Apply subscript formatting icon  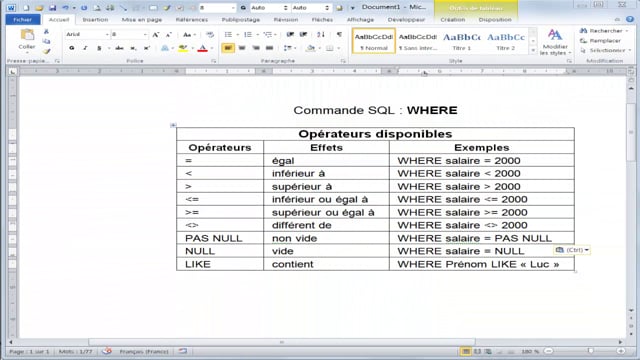pos(133,48)
